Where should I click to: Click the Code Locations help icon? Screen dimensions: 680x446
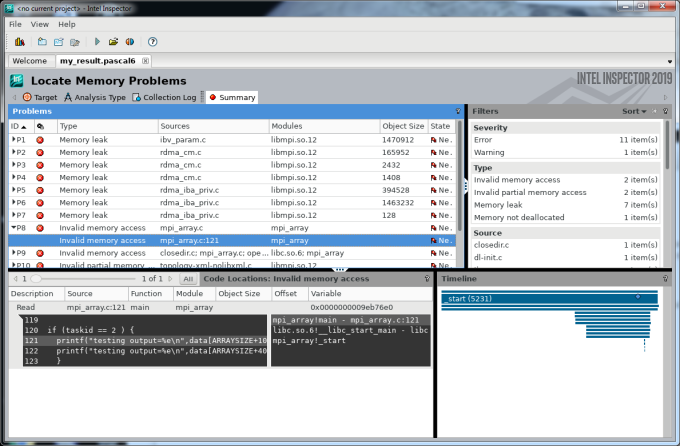coord(427,279)
